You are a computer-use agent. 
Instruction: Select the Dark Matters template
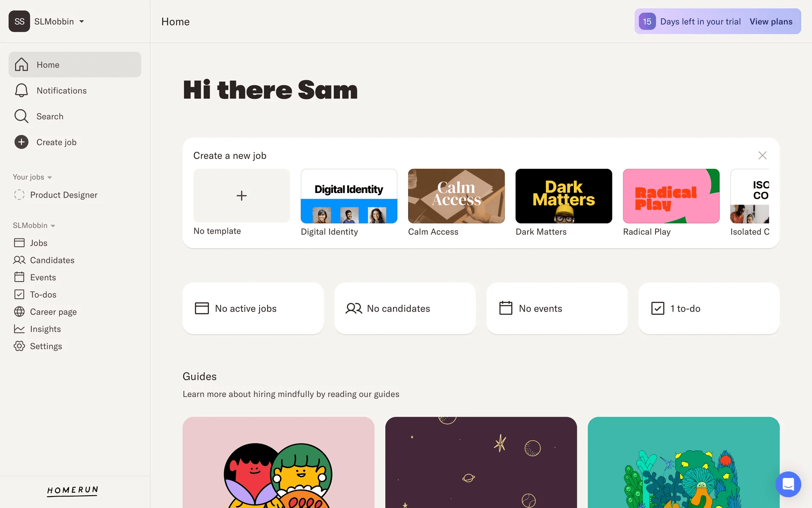click(x=563, y=202)
